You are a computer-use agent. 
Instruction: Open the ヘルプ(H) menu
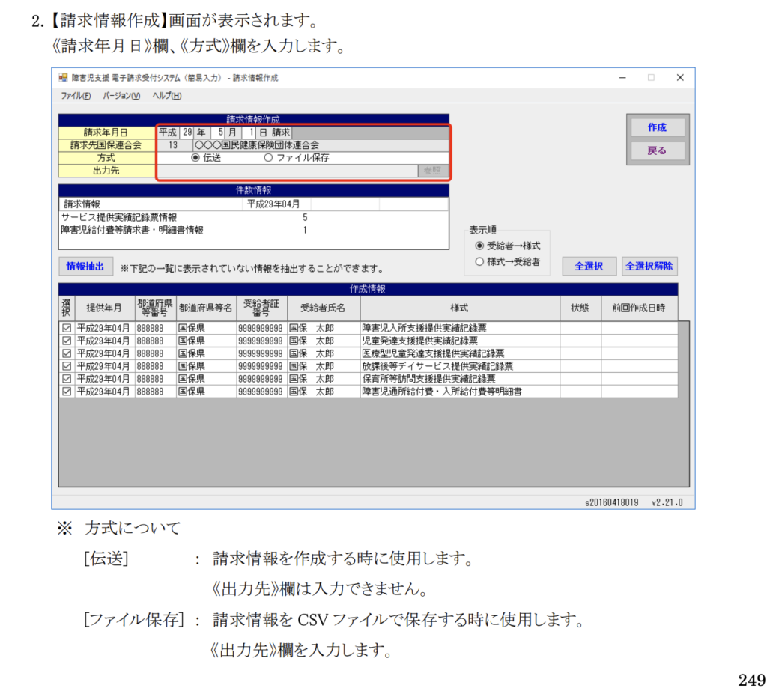point(166,96)
